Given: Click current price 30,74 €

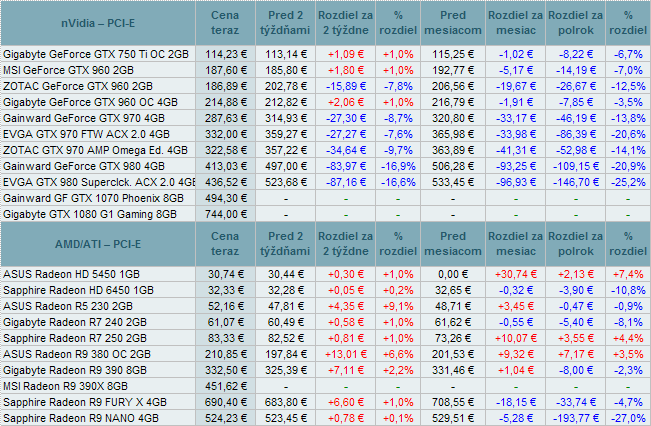Looking at the screenshot, I should (x=226, y=274).
